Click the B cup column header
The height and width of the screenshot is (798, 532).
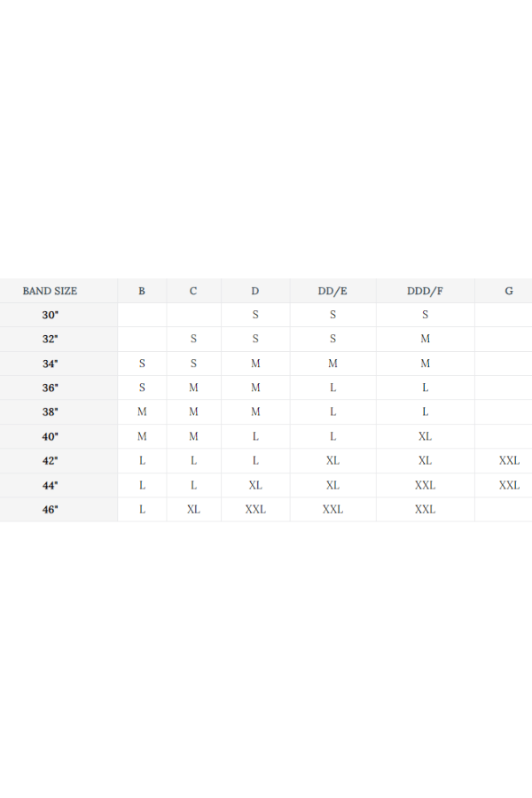coord(142,291)
